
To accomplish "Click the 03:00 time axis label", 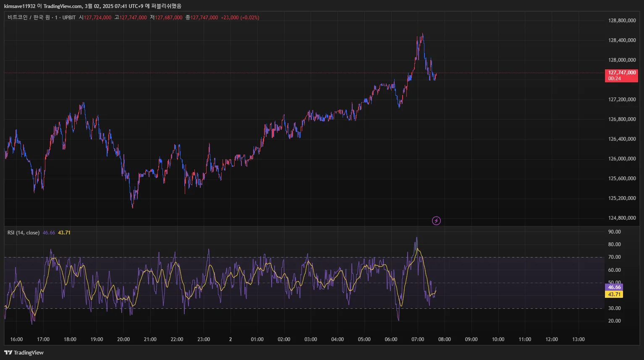I will coord(311,339).
